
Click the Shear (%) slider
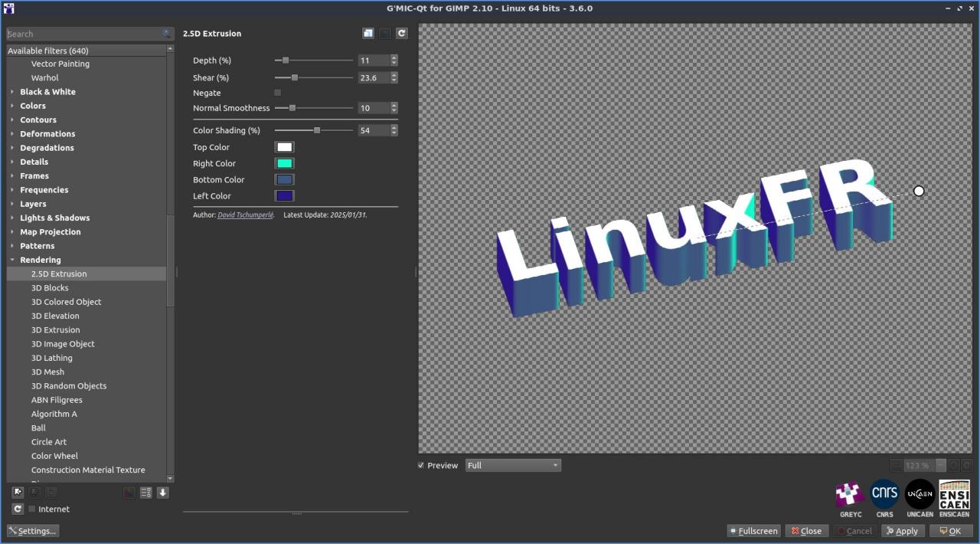point(314,77)
